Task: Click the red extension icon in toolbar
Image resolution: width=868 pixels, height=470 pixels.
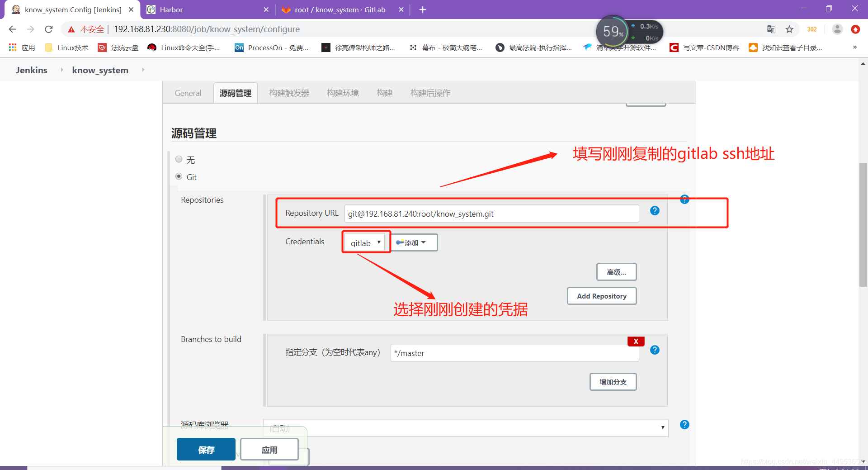Action: (855, 29)
